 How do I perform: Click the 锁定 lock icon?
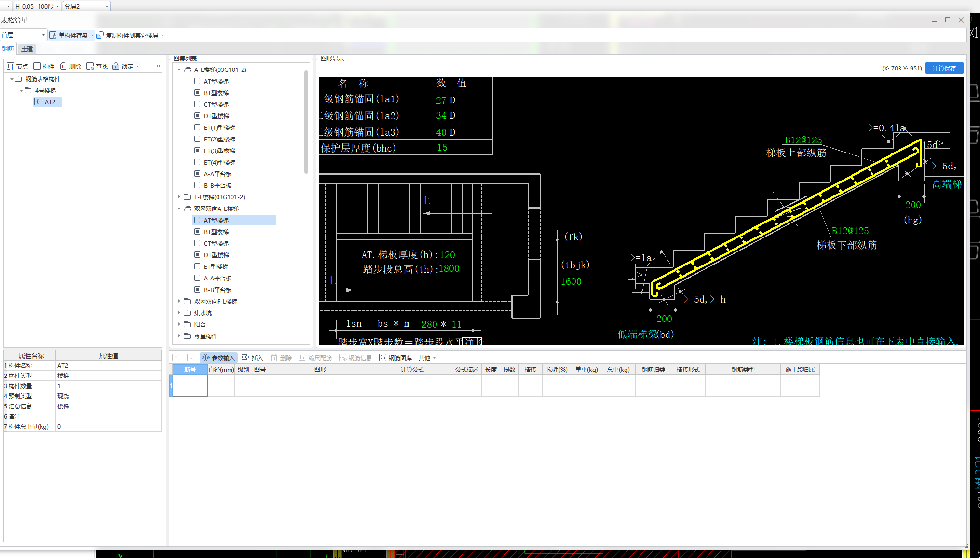coord(116,66)
